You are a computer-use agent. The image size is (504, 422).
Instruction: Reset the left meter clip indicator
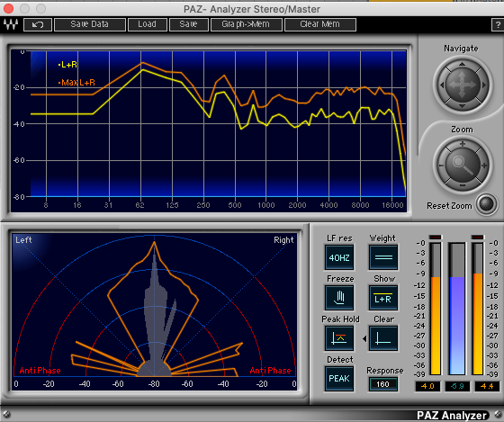(x=436, y=238)
